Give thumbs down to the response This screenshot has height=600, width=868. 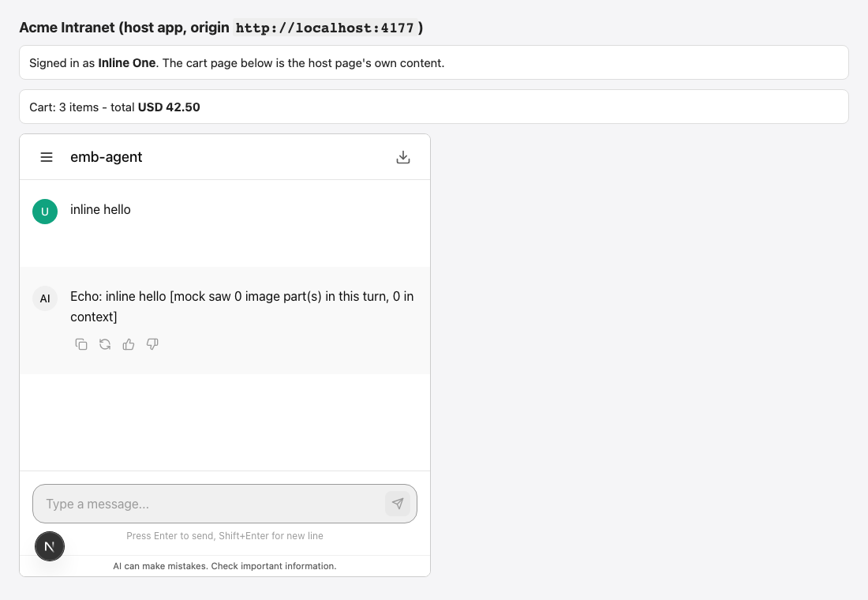(152, 344)
